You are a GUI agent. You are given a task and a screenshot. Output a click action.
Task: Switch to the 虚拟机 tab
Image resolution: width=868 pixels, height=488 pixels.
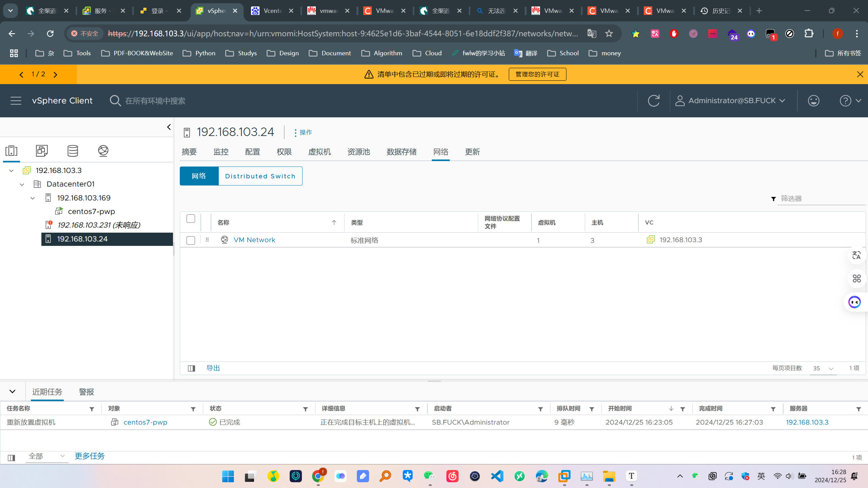[320, 152]
